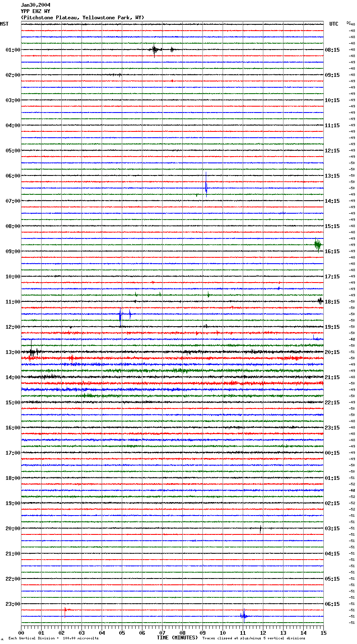Click minute 05 on the time axis
The image size is (357, 644).
(122, 633)
